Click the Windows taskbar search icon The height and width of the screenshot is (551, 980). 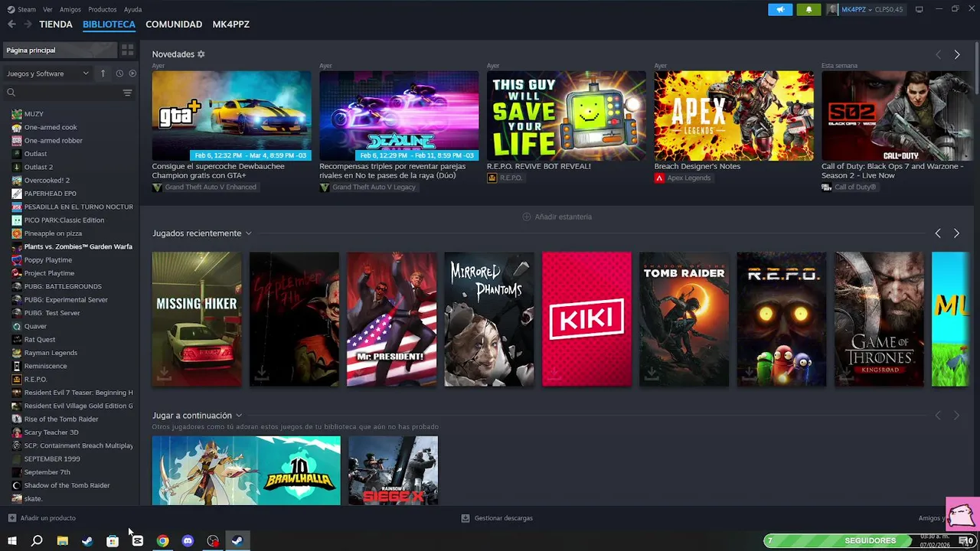pyautogui.click(x=37, y=541)
